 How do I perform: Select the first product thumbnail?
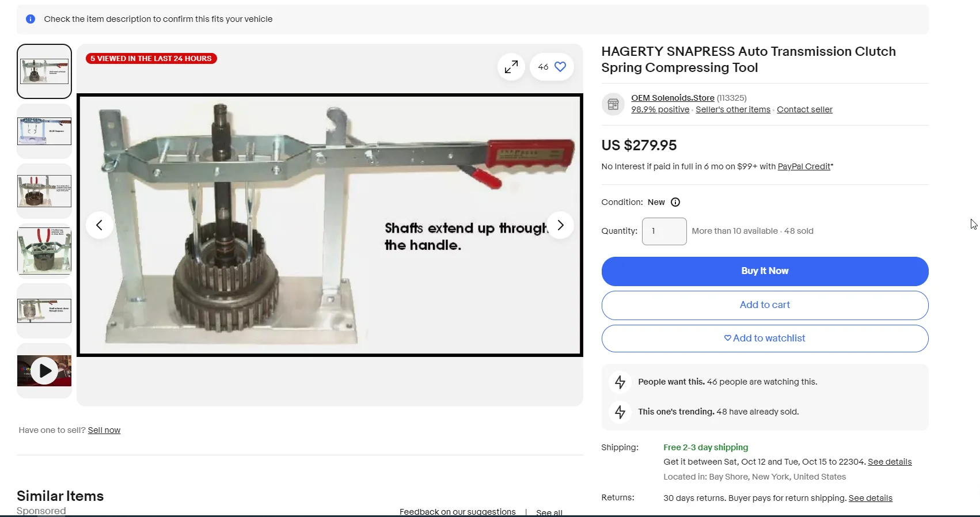click(44, 71)
